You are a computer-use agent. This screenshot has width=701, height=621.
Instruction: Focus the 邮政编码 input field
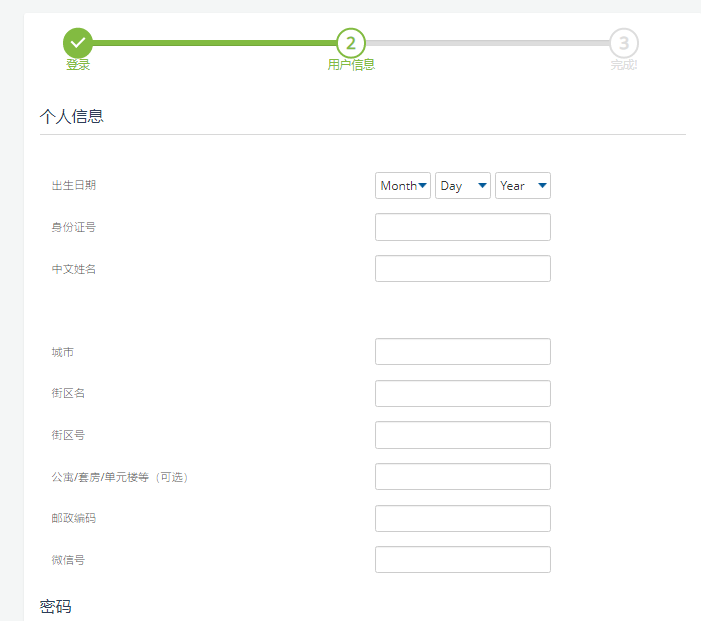(462, 518)
